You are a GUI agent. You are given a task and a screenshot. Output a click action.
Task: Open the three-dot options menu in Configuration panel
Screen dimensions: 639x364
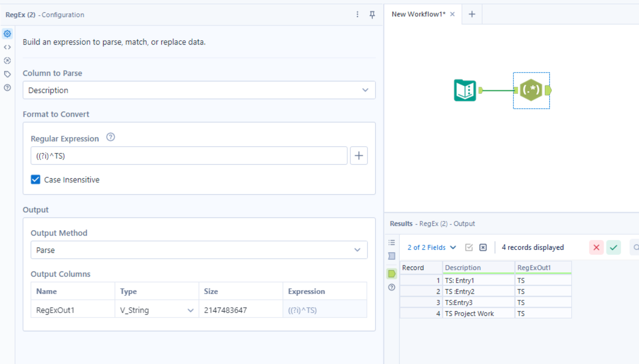357,15
